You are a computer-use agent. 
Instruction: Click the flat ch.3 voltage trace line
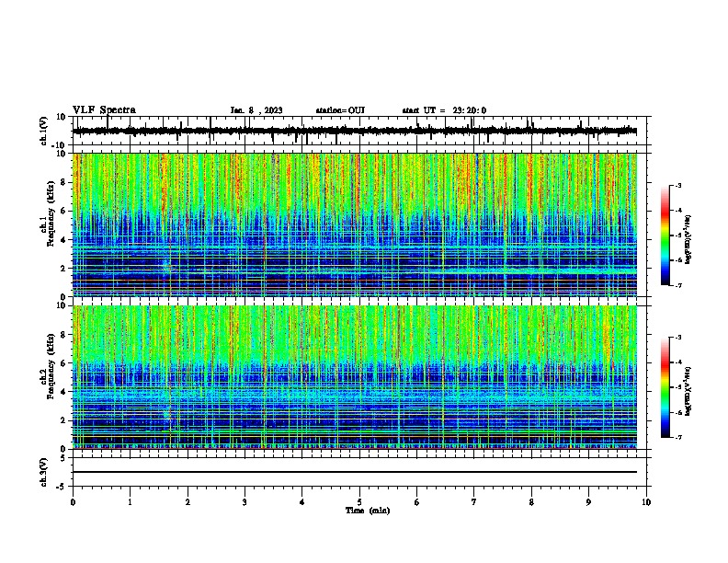click(x=355, y=472)
